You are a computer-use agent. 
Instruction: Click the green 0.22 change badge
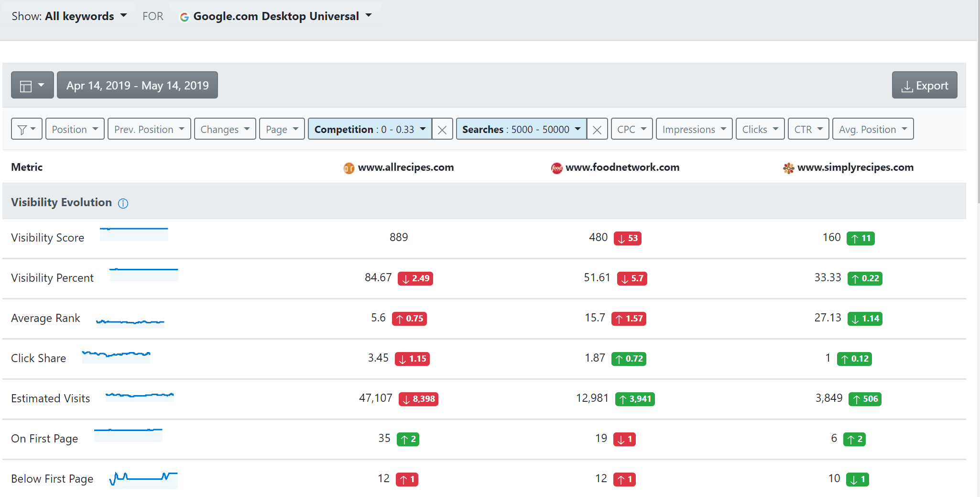pyautogui.click(x=865, y=278)
